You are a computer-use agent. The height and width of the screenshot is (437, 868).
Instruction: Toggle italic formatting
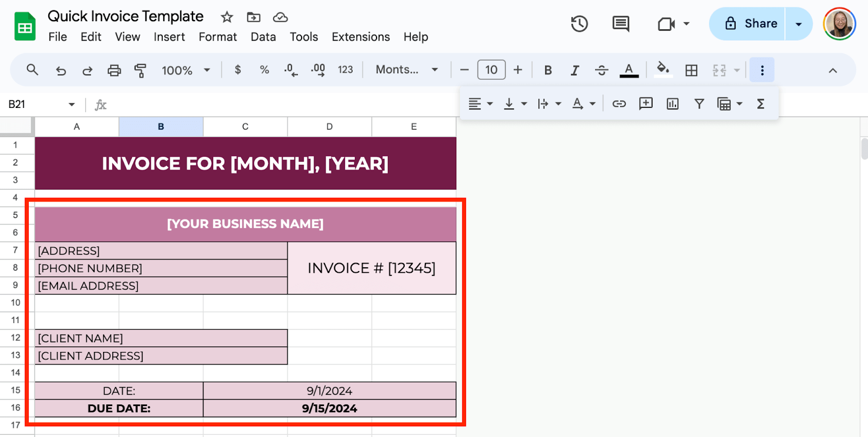point(575,70)
